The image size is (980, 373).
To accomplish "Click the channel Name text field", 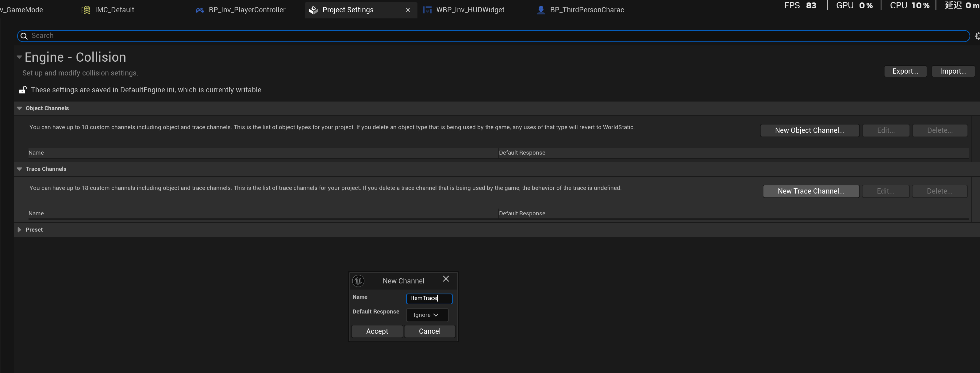I will pyautogui.click(x=429, y=298).
